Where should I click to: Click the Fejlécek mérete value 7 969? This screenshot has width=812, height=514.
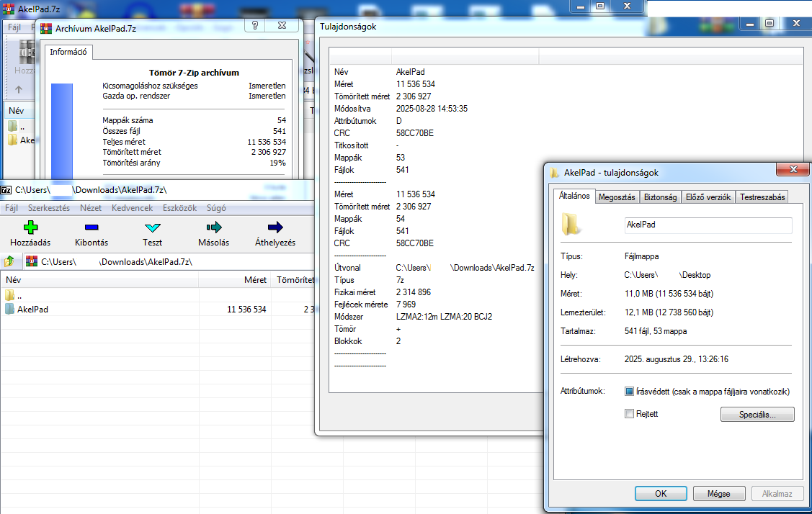point(406,305)
